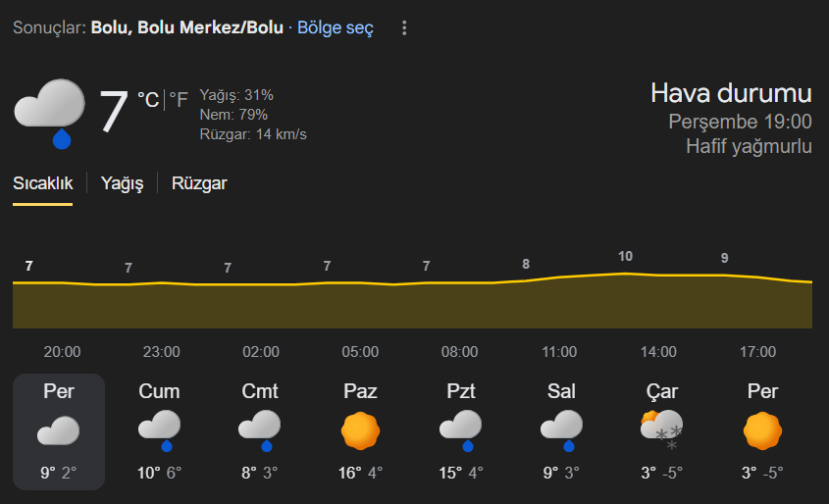
Task: Click the 20:00 time label on chart
Action: coord(62,352)
